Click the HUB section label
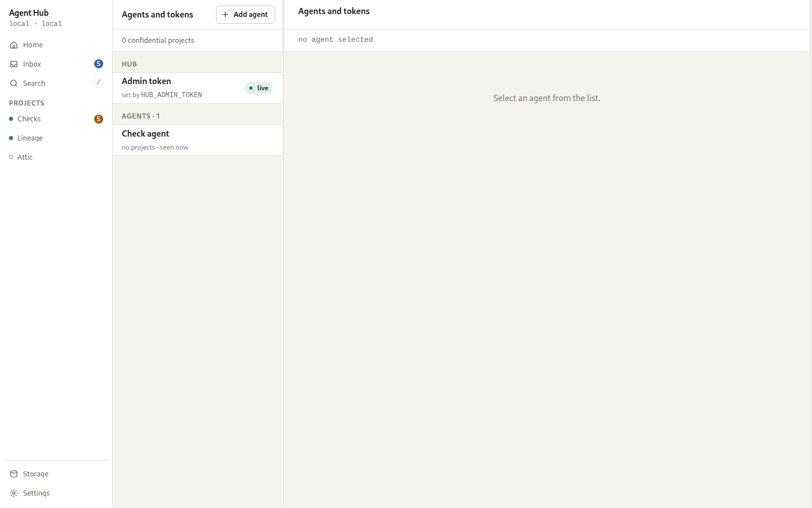This screenshot has width=812, height=508. point(129,64)
